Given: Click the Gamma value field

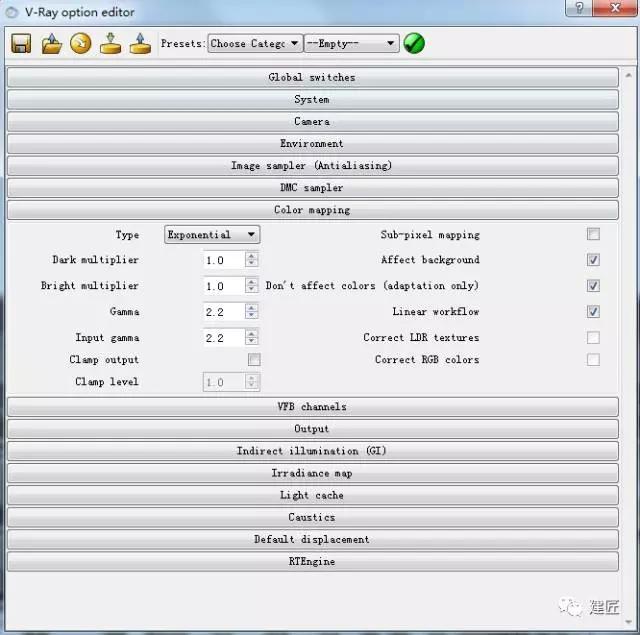Looking at the screenshot, I should coord(224,312).
